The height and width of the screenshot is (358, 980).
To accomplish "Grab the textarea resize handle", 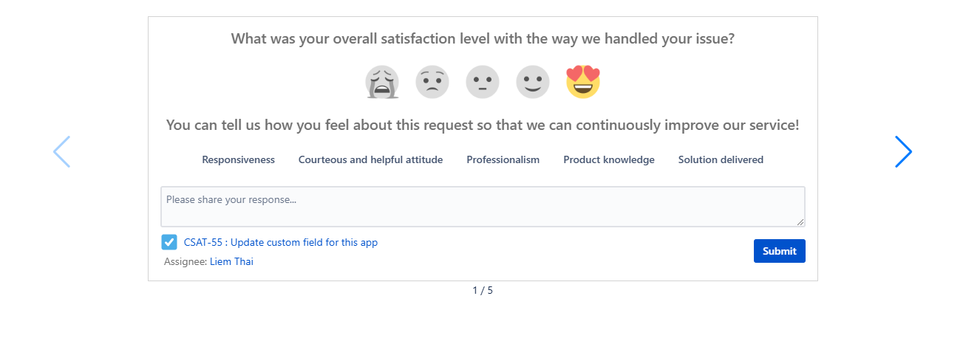I will click(800, 222).
